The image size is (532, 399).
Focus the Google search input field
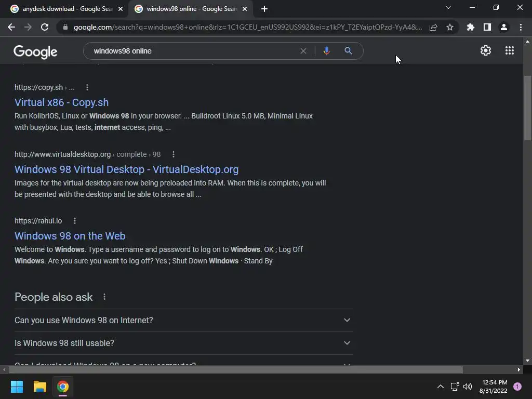193,51
